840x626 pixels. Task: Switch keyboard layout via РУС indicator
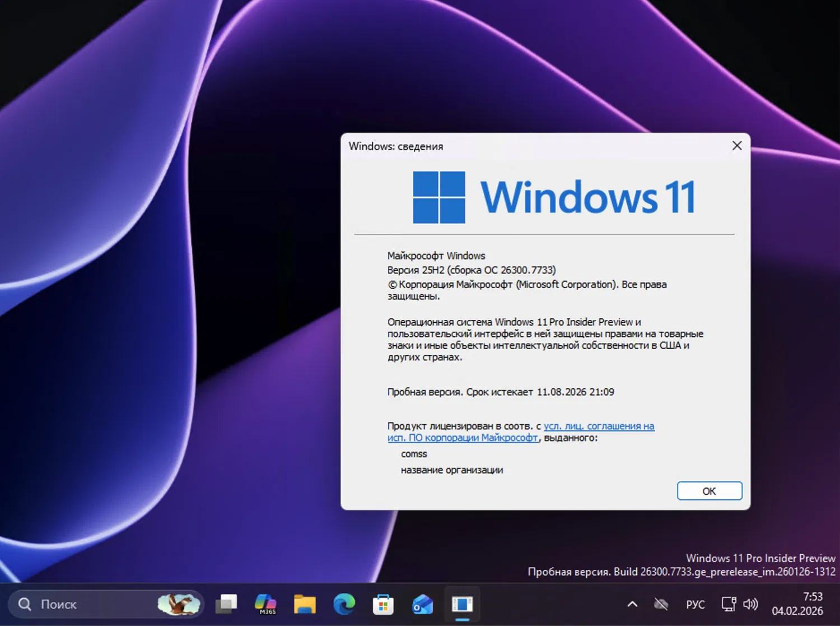(x=695, y=604)
